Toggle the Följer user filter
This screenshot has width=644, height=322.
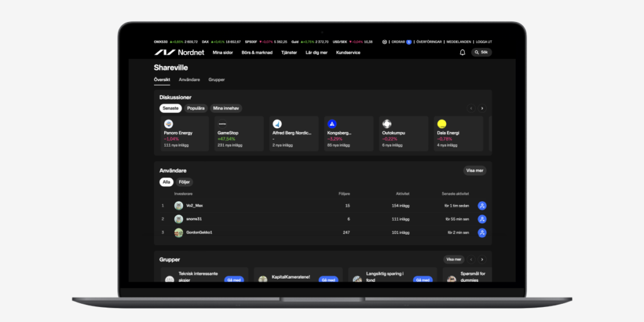point(184,182)
